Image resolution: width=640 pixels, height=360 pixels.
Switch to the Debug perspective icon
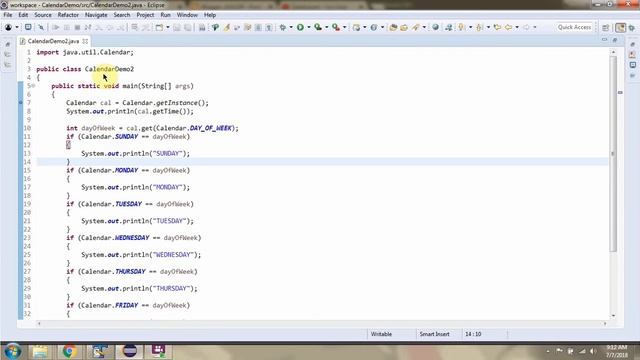(x=632, y=27)
